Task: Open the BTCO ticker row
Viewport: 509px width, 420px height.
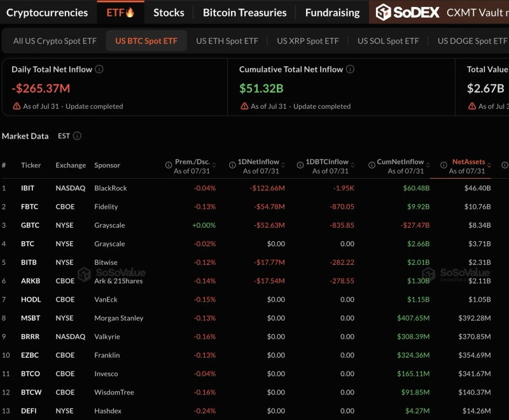Action: pyautogui.click(x=31, y=374)
